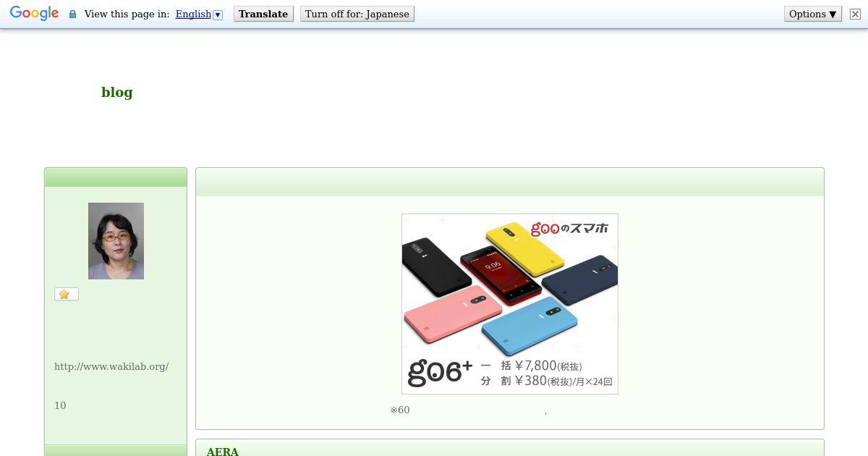
Task: Visit the http://www.wakilab.org/ link
Action: pyautogui.click(x=111, y=366)
